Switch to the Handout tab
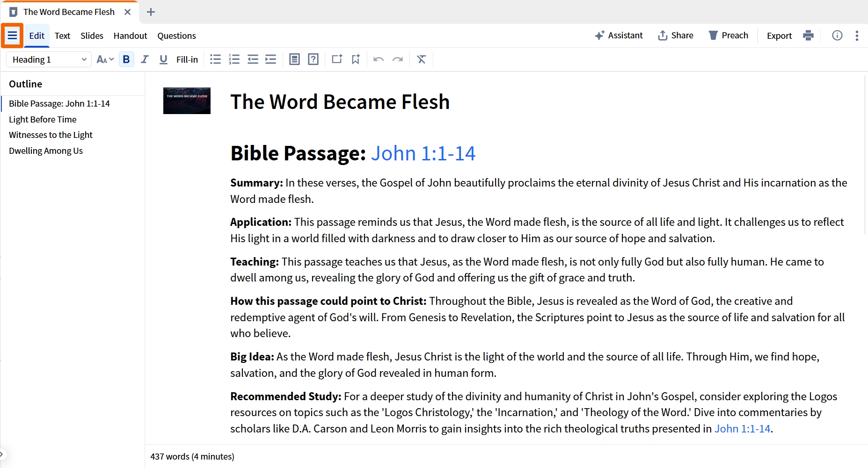The height and width of the screenshot is (468, 868). pyautogui.click(x=130, y=36)
